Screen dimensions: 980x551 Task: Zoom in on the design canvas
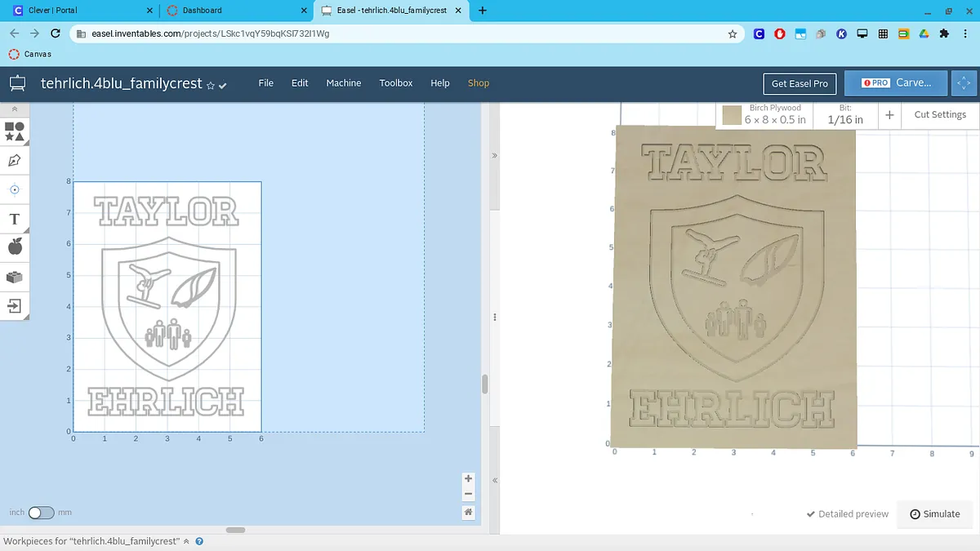coord(468,479)
